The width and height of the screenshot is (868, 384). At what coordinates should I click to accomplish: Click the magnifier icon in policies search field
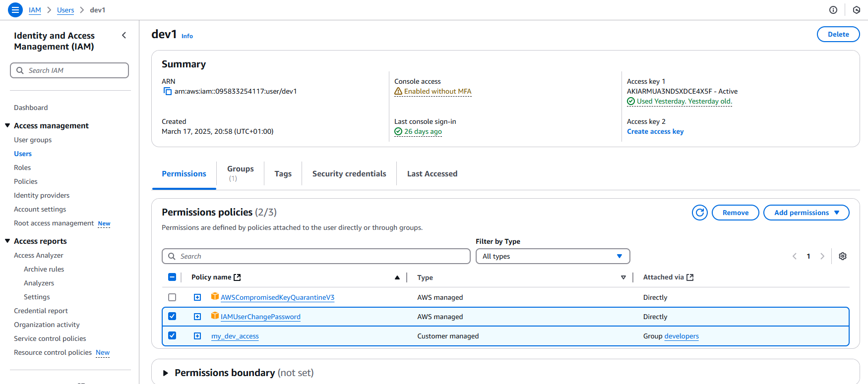[172, 256]
